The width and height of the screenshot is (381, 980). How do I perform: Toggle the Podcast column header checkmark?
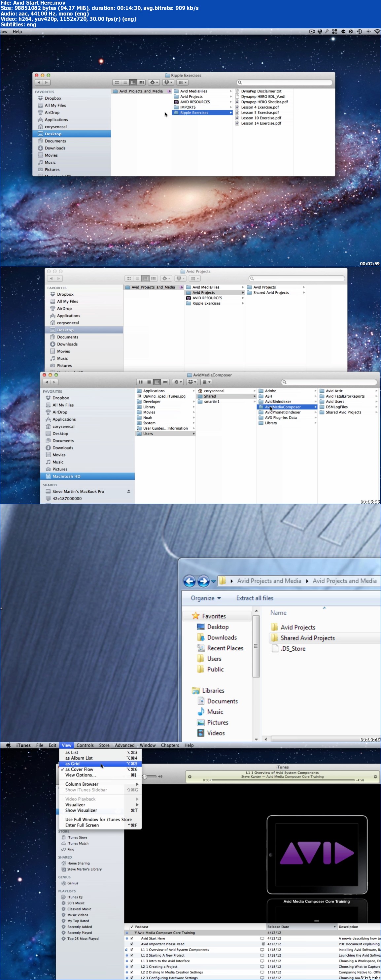point(132,927)
